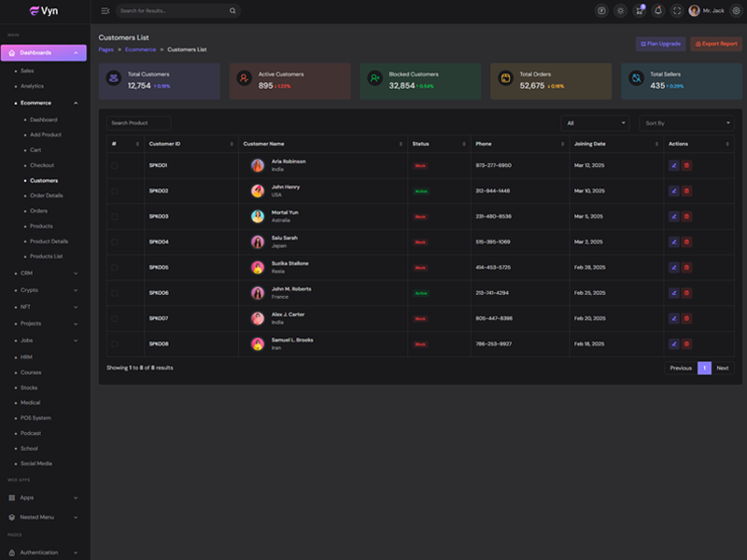747x560 pixels.
Task: Open the settings gear icon
Action: [x=736, y=10]
